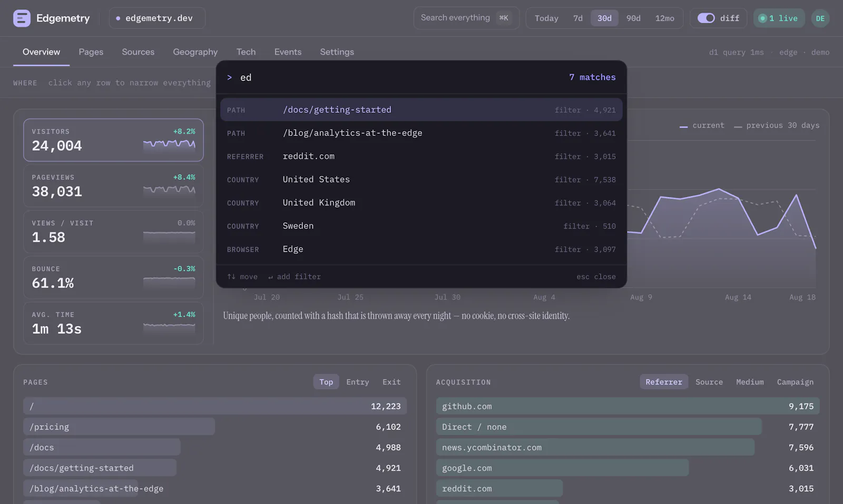This screenshot has width=843, height=504.
Task: Click the d1 query 1ms status
Action: point(736,53)
